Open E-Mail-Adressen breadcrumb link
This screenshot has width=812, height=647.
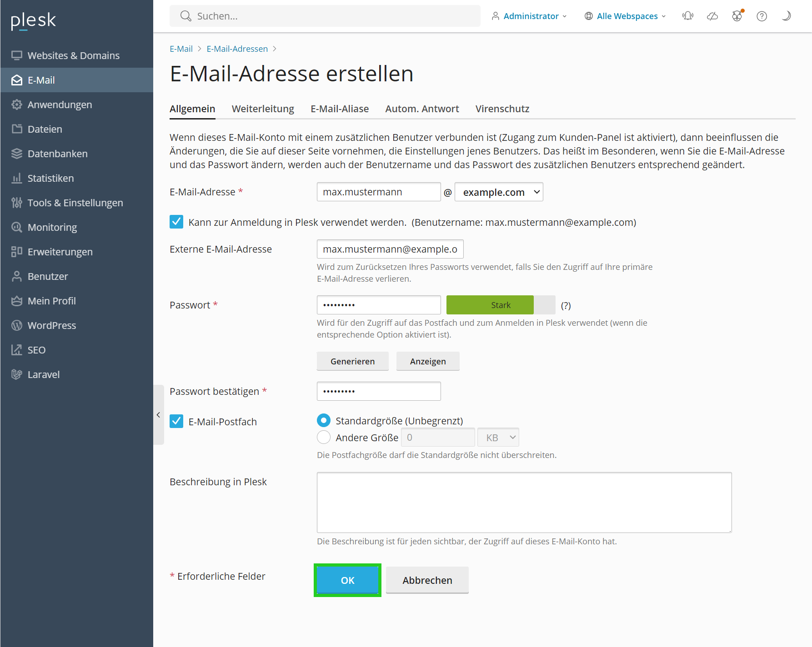click(x=237, y=49)
